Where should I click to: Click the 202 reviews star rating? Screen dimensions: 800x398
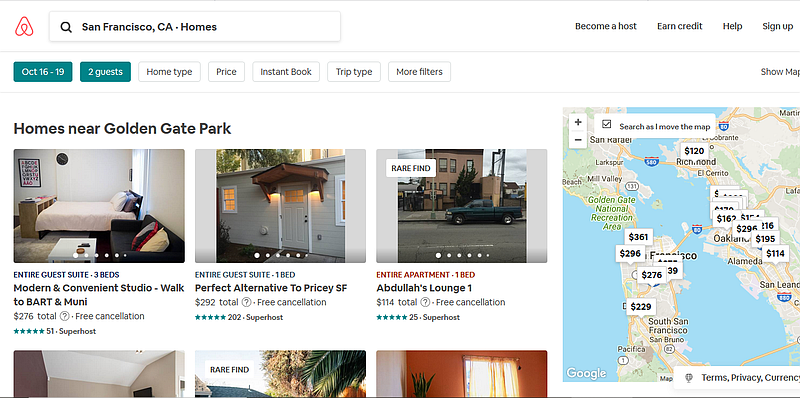pos(210,317)
